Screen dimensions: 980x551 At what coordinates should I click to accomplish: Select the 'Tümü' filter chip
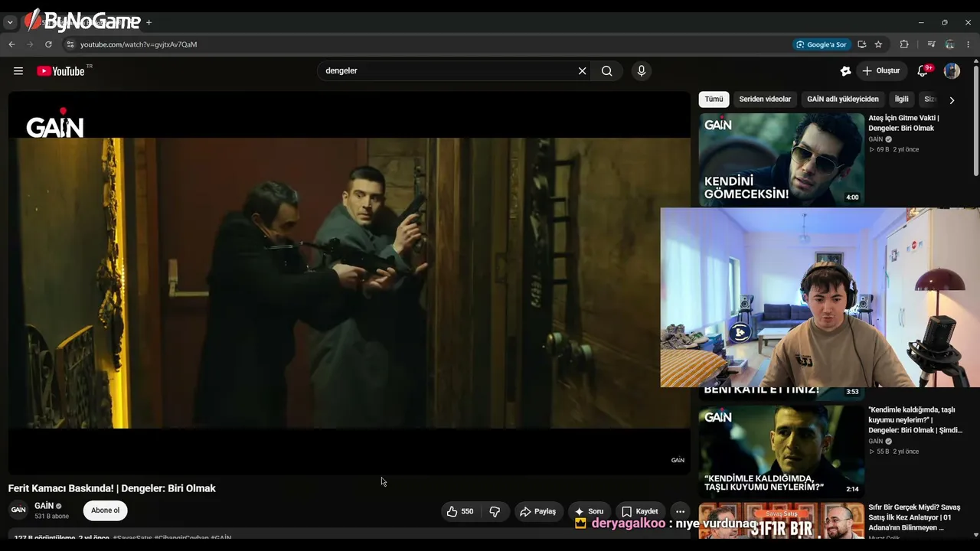point(714,99)
